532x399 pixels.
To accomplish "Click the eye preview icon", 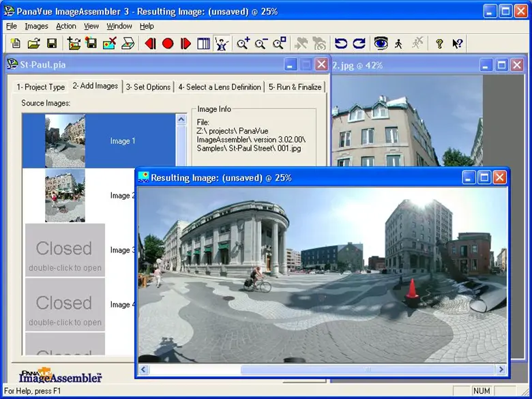I will click(x=381, y=44).
